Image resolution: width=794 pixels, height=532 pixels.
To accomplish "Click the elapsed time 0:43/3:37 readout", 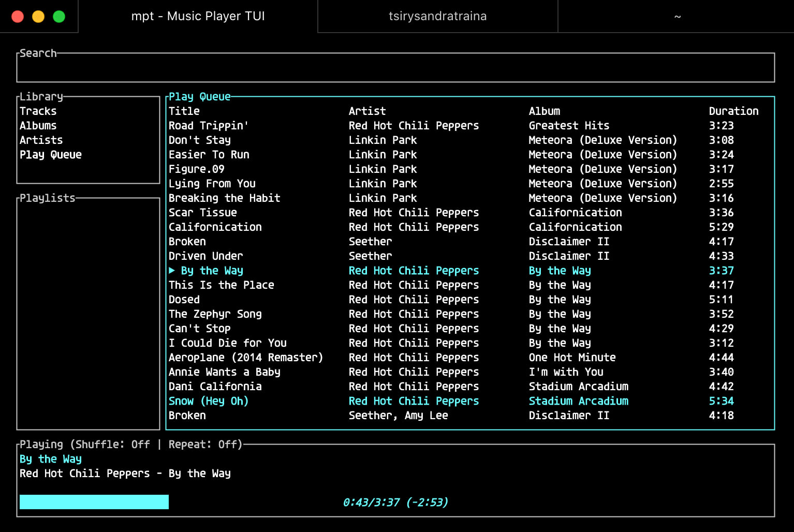I will (x=371, y=503).
